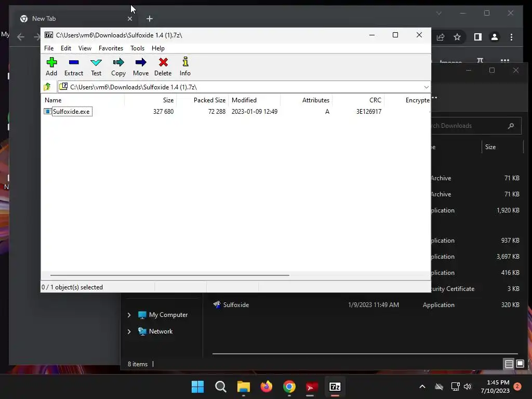Click the Add button in 7-Zip toolbar

(51, 66)
